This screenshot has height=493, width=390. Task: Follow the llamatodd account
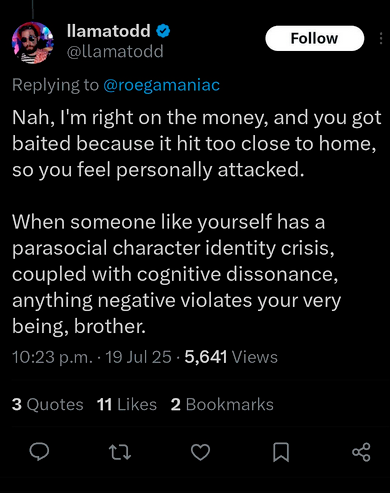314,38
